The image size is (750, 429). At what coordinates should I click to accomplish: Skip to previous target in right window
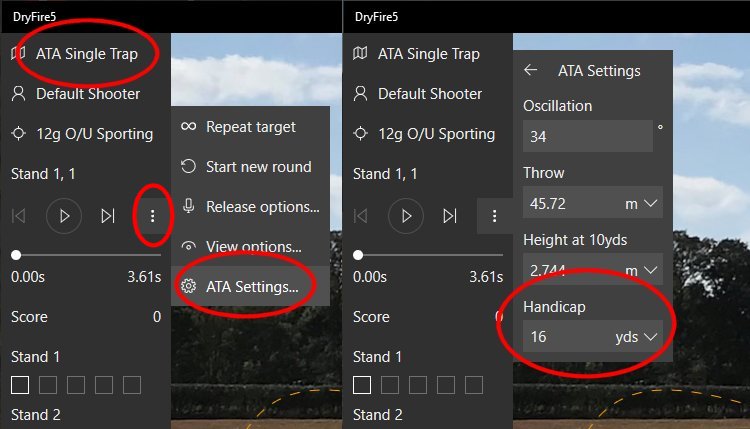click(360, 215)
